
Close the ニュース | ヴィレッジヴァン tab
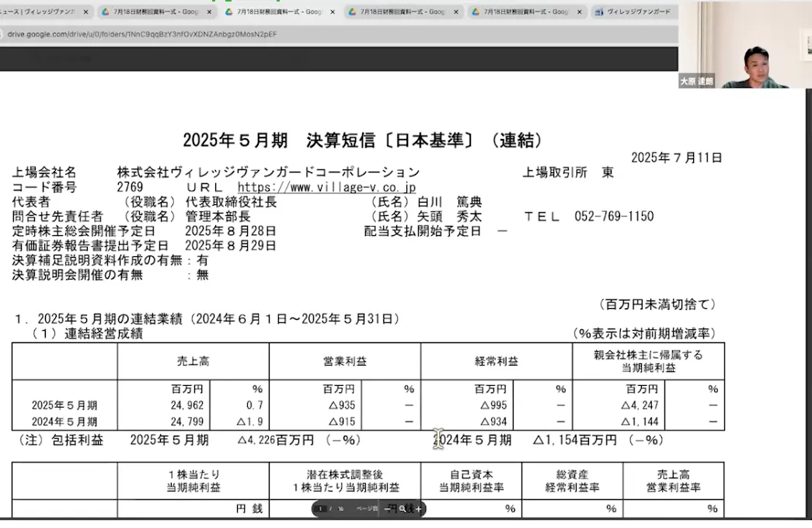pos(85,12)
